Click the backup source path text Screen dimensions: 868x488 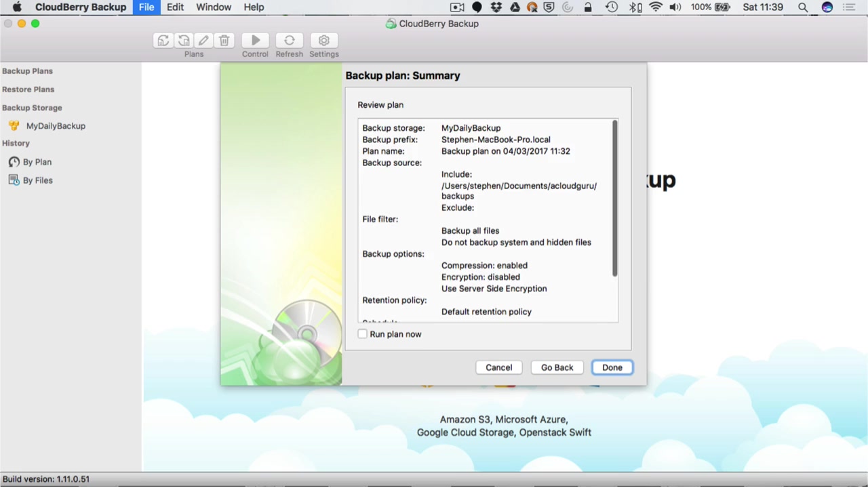coord(519,191)
